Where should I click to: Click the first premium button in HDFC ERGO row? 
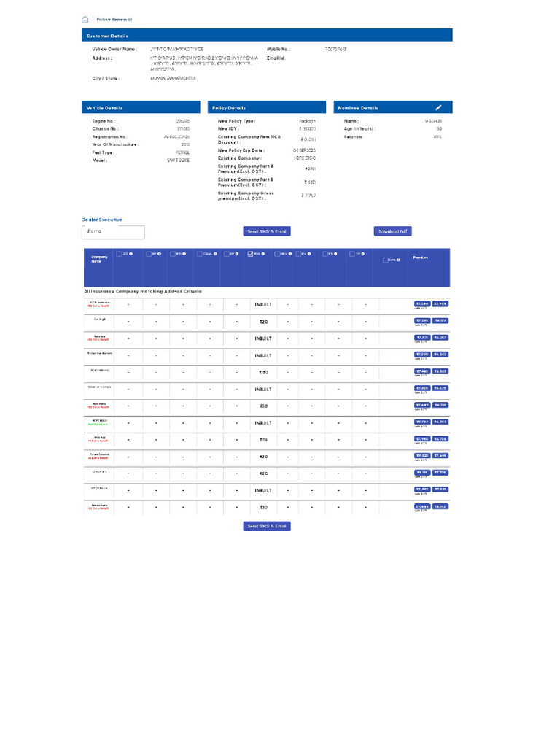pos(422,422)
